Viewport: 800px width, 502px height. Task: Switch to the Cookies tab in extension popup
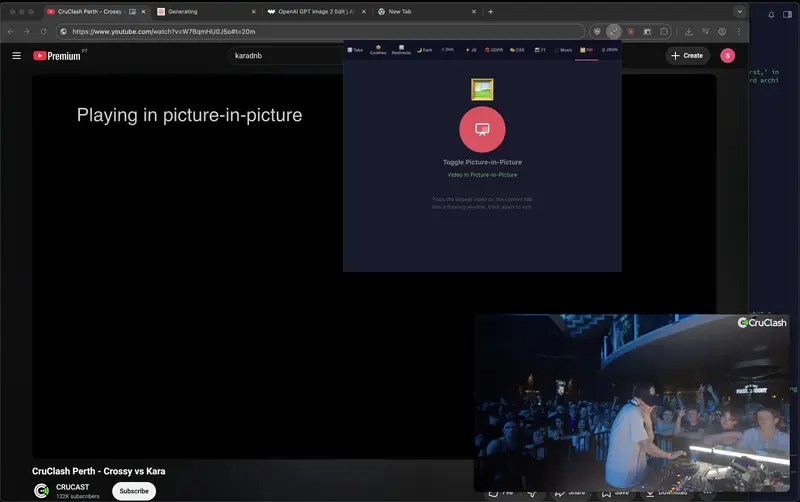[x=378, y=50]
